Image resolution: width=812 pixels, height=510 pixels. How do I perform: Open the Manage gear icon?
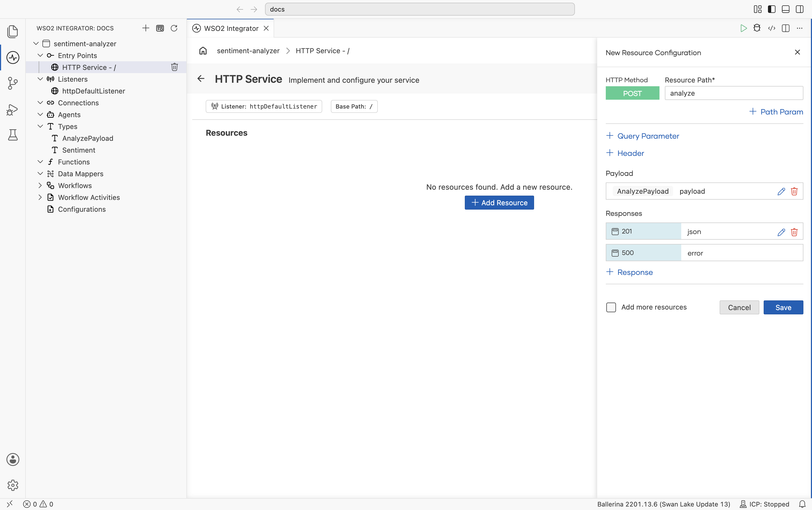(13, 485)
